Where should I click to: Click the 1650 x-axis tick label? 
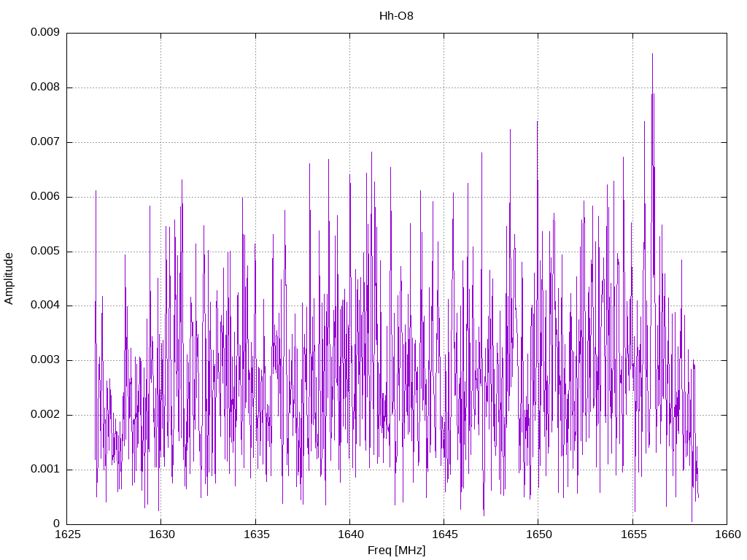539,534
